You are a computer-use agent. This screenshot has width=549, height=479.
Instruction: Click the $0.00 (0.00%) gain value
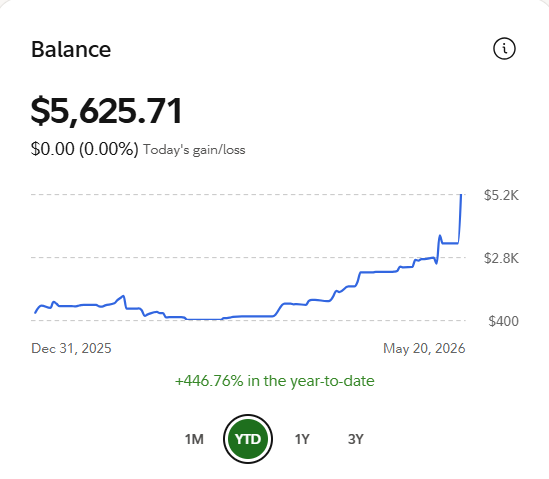tap(85, 149)
